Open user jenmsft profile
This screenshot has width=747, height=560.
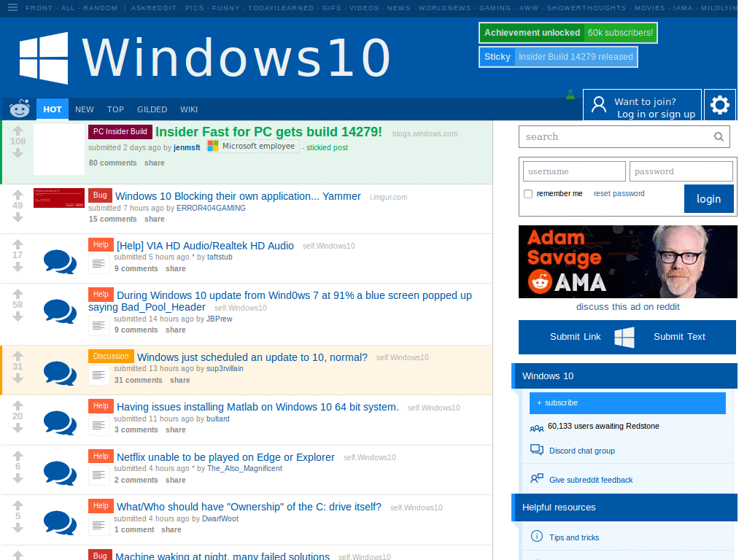tap(187, 147)
